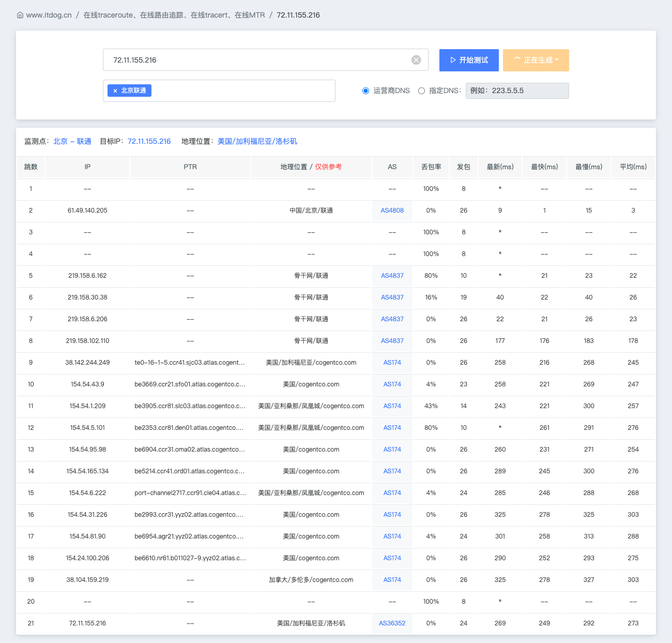Open AS4837 link for 219.158.30.38
This screenshot has width=672, height=643.
[x=392, y=297]
